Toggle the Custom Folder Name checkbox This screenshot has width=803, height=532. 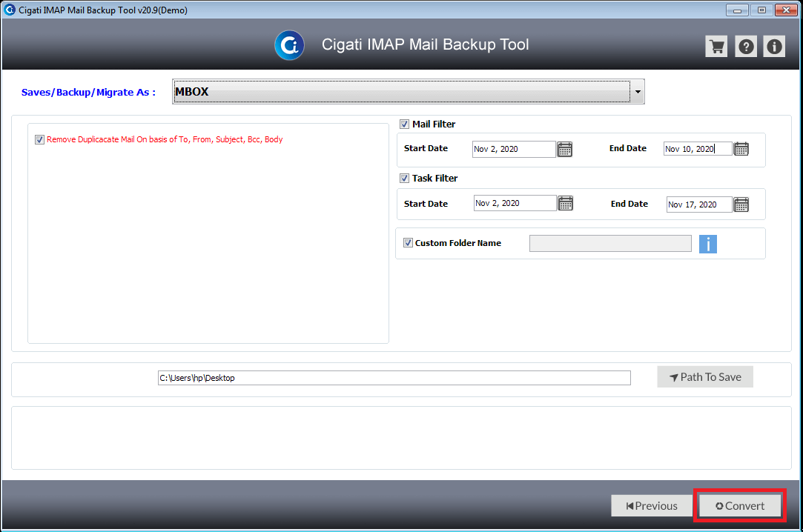(408, 243)
